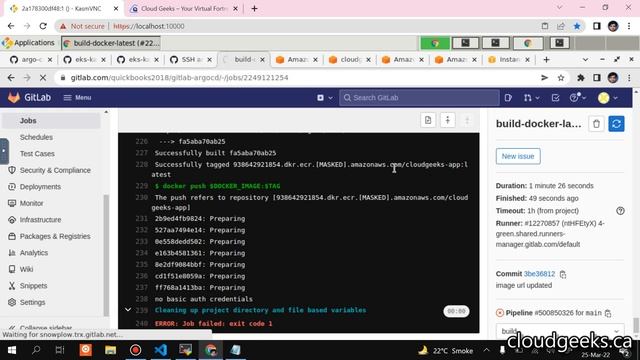
Task: Bookmark the GitLab page with star icon
Action: 561,78
